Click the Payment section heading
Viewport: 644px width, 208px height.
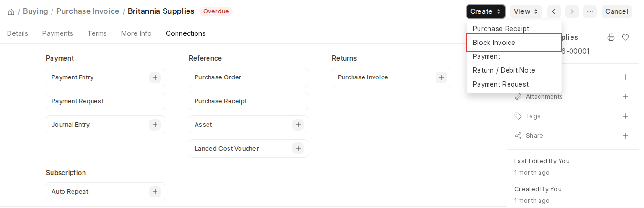pyautogui.click(x=60, y=58)
